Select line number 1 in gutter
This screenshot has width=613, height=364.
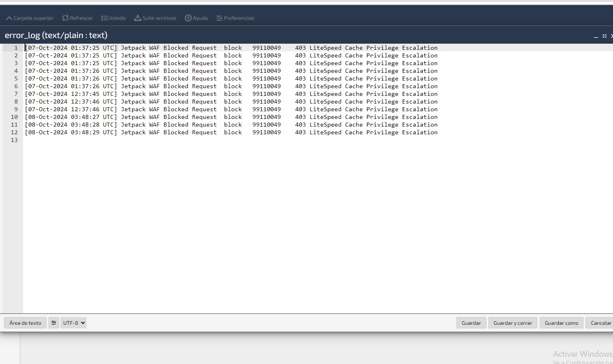pos(16,48)
